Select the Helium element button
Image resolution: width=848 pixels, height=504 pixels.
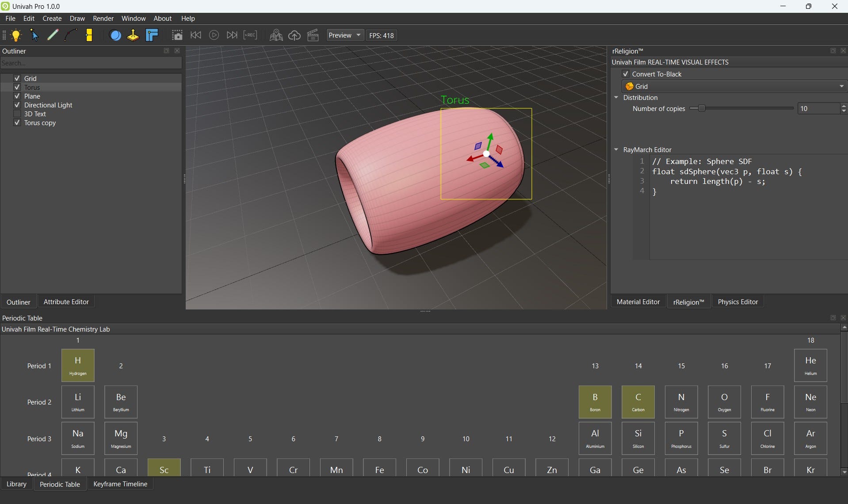(x=810, y=366)
